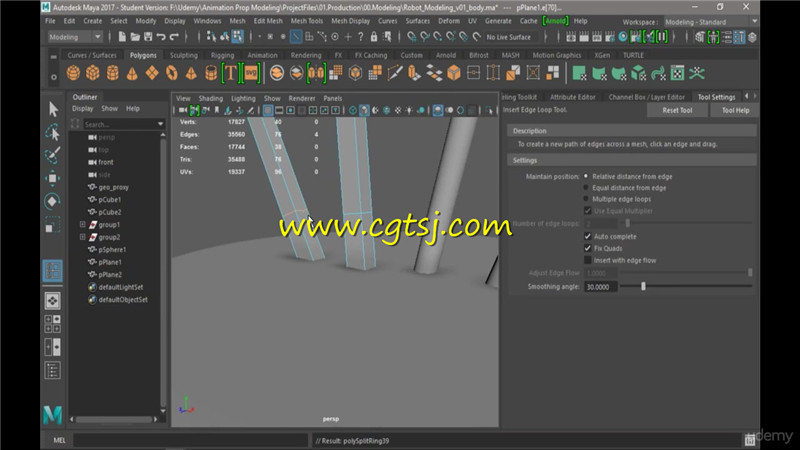Activate the Lasso select tool
Viewport: 800px width, 450px height.
click(53, 132)
